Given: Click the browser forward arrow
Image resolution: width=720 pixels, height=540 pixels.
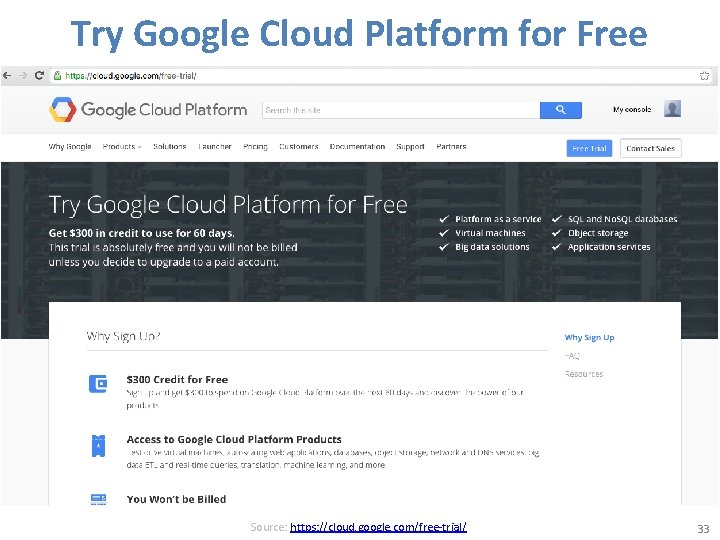Looking at the screenshot, I should tap(23, 75).
